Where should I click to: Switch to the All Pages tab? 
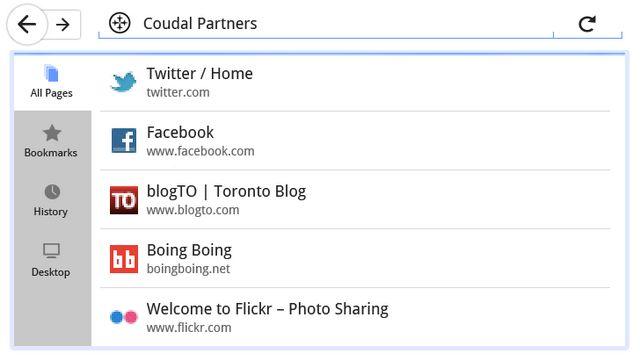[x=52, y=82]
